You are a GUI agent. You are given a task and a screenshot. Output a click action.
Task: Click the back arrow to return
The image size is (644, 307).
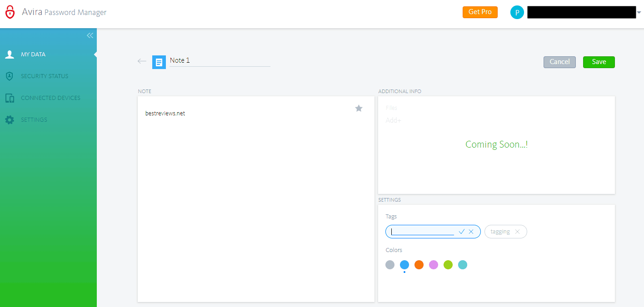[x=141, y=60]
